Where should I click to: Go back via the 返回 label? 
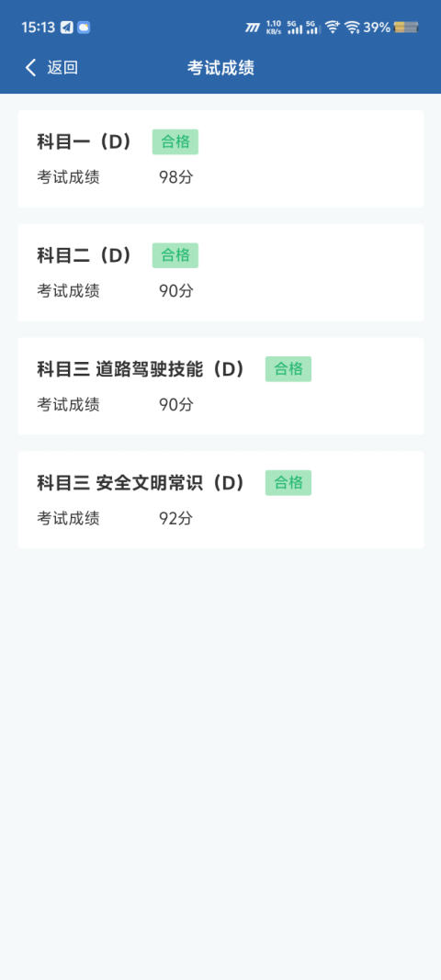click(62, 67)
